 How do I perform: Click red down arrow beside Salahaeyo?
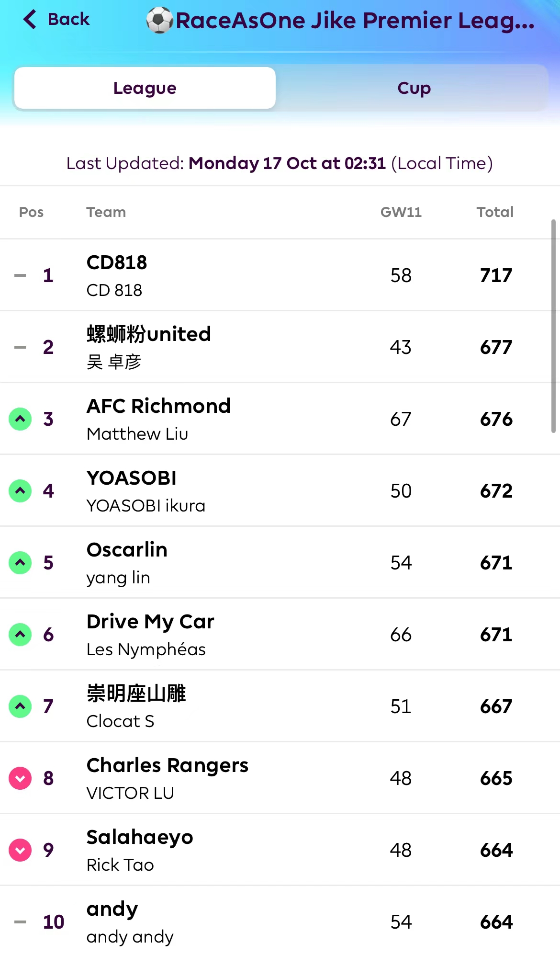tap(20, 850)
